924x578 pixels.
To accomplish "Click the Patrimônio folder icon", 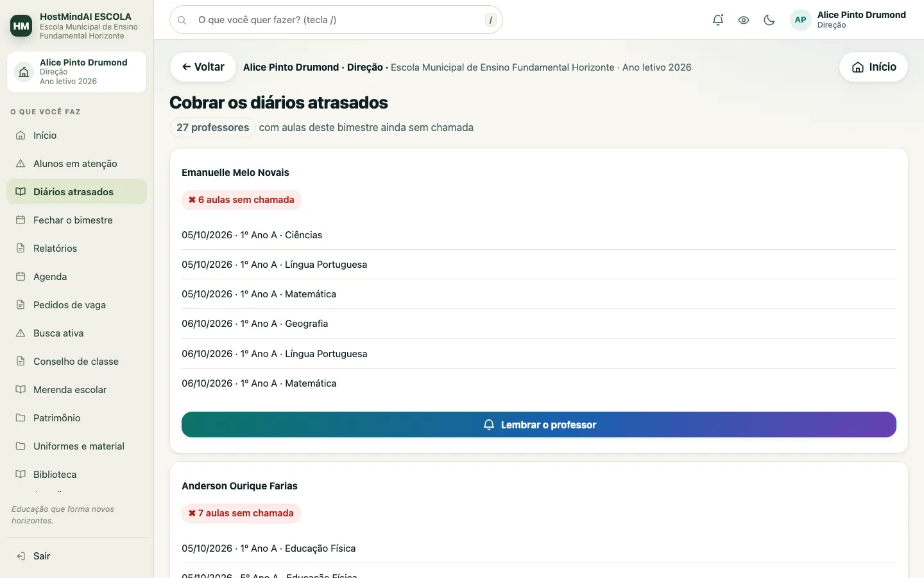I will (x=21, y=418).
